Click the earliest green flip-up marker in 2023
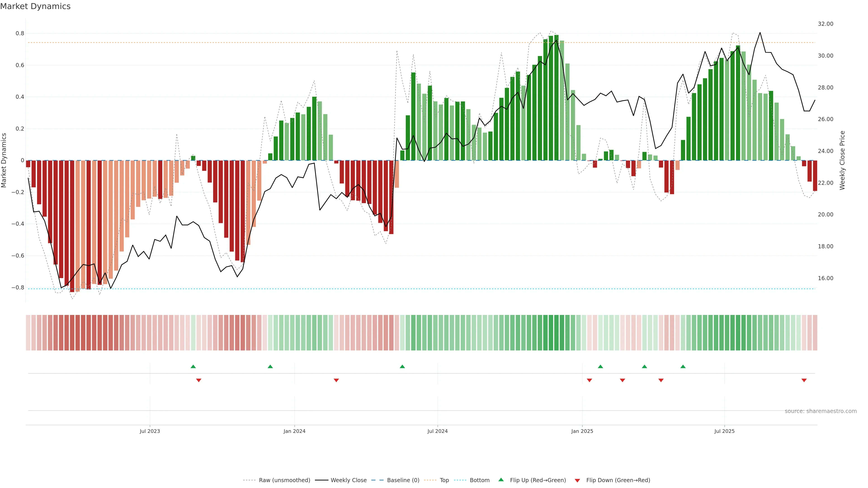Viewport: 868px width, 488px height. (x=193, y=366)
